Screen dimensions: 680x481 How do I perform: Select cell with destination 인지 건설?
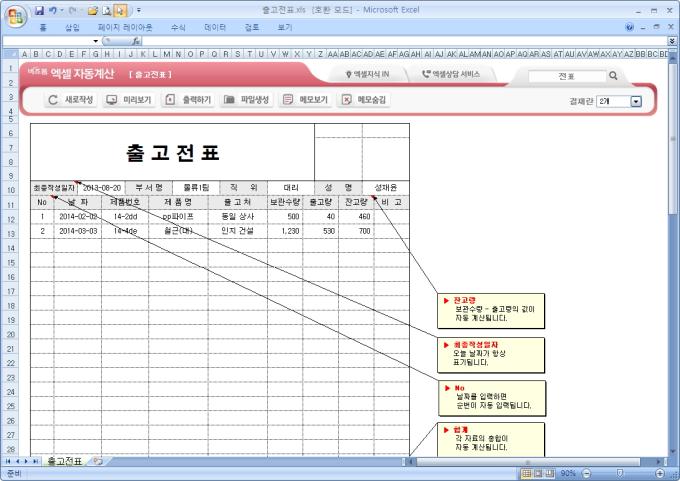tap(238, 231)
